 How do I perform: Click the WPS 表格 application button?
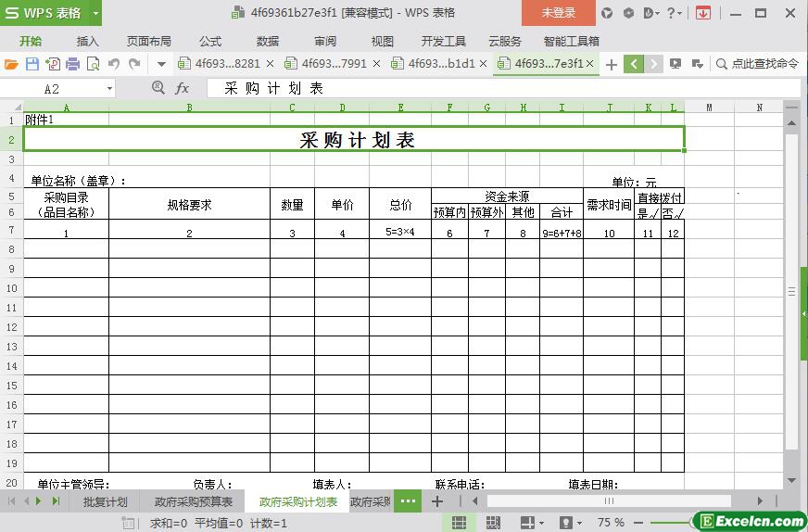(x=44, y=13)
